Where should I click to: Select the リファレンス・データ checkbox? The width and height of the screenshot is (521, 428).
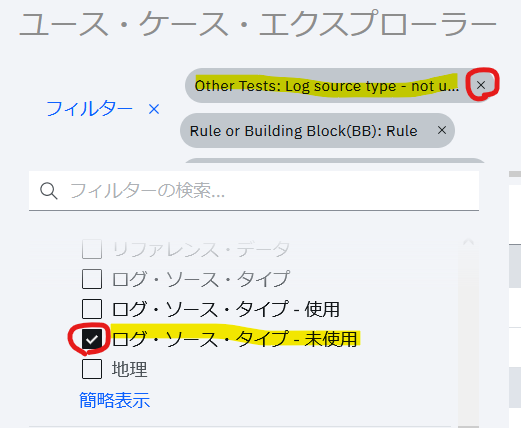click(92, 249)
